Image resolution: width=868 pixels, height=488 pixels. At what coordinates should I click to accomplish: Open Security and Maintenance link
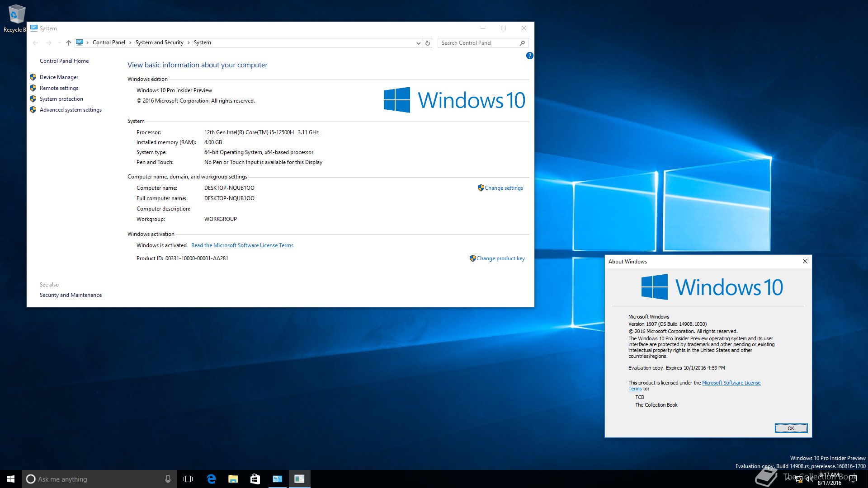click(x=71, y=295)
